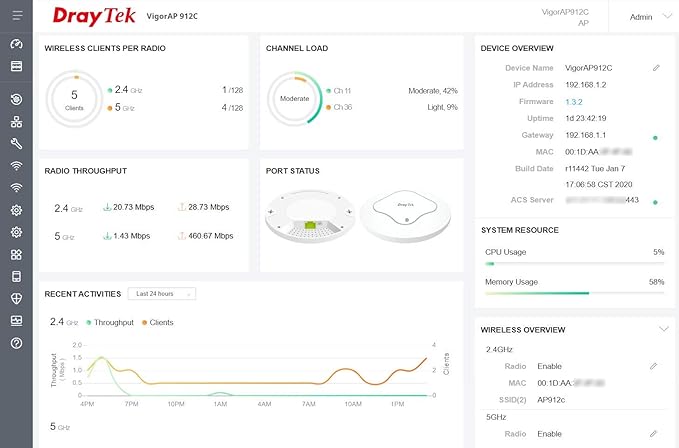Open the wrench tools icon in sidebar

pyautogui.click(x=16, y=143)
